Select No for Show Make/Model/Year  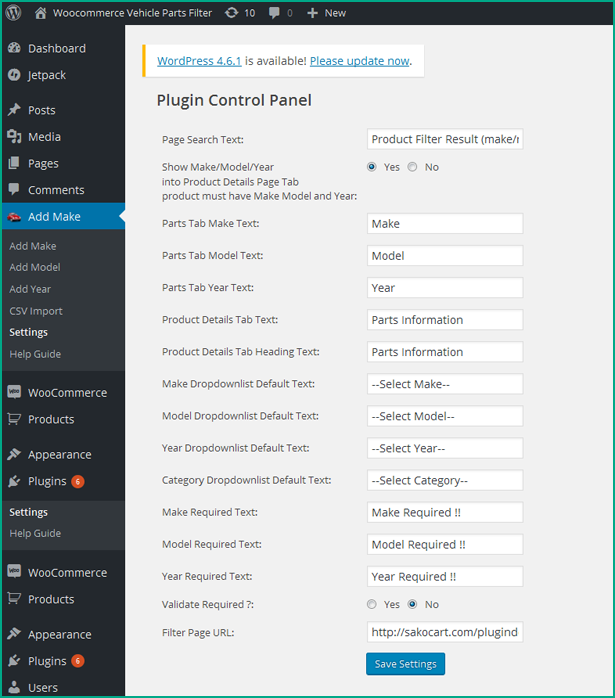click(413, 167)
